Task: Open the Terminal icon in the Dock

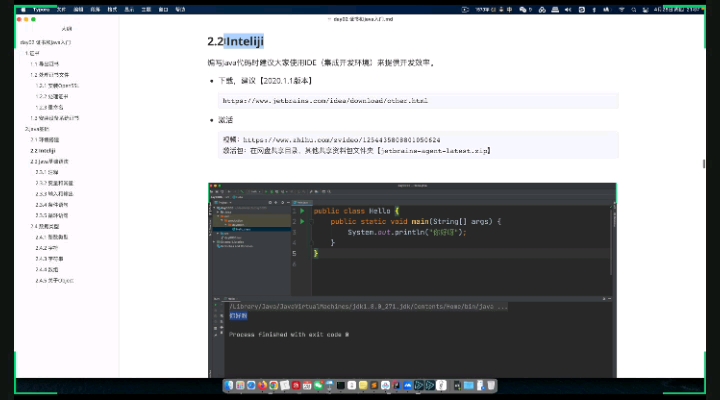Action: pos(341,385)
